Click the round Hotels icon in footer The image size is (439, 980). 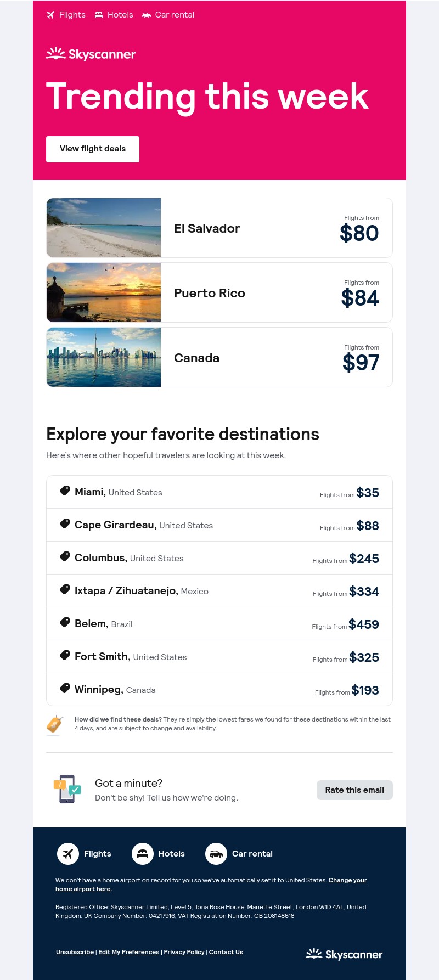coord(143,854)
